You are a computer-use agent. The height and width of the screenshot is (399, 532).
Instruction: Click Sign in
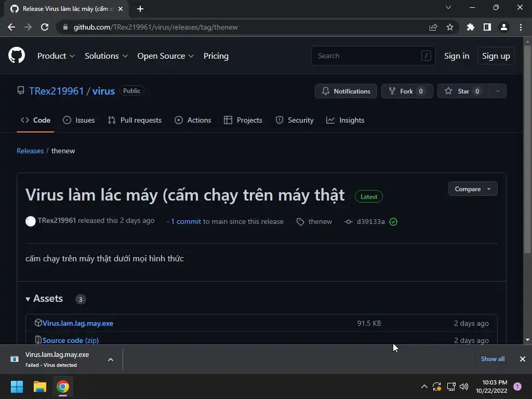(x=457, y=56)
